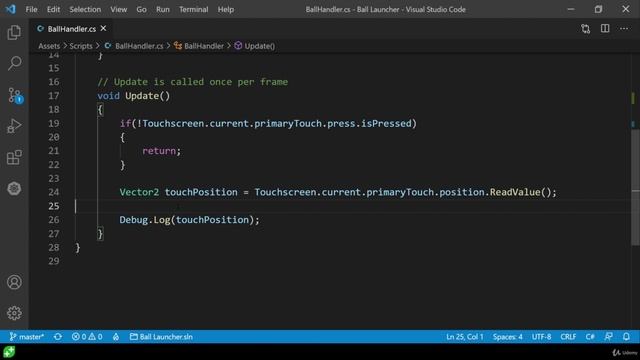The height and width of the screenshot is (360, 640).
Task: Open Source Control view with pending badge
Action: 15,95
